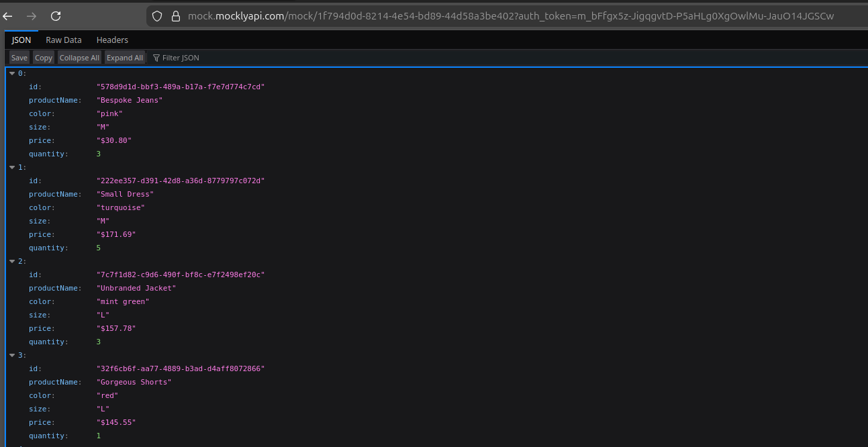The width and height of the screenshot is (868, 447).
Task: Switch to the Raw Data tab
Action: click(x=63, y=40)
